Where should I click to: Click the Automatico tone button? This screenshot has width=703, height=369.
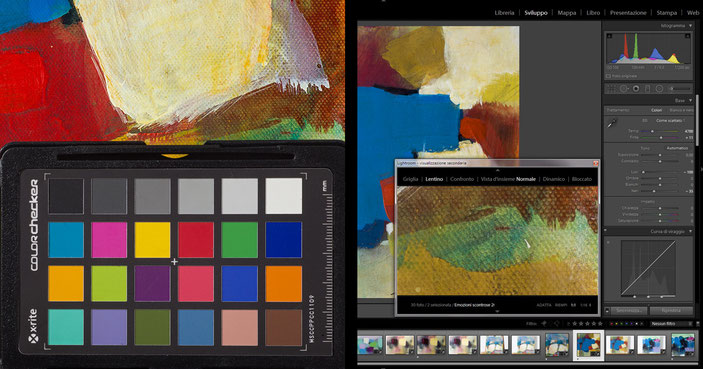point(677,148)
